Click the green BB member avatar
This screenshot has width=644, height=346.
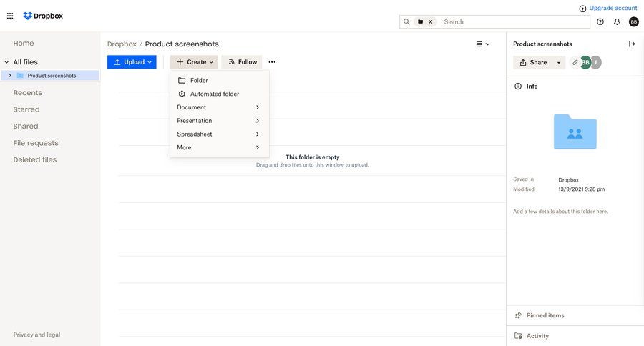pyautogui.click(x=585, y=62)
